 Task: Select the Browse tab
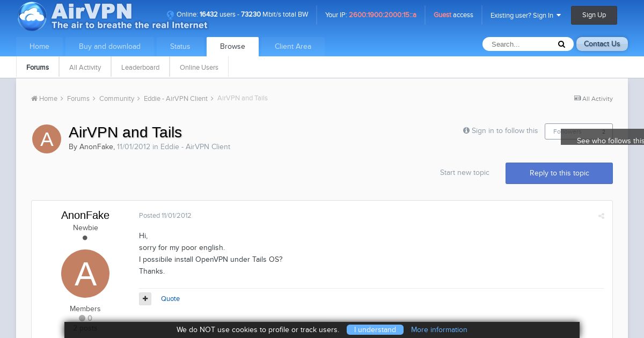tap(232, 47)
